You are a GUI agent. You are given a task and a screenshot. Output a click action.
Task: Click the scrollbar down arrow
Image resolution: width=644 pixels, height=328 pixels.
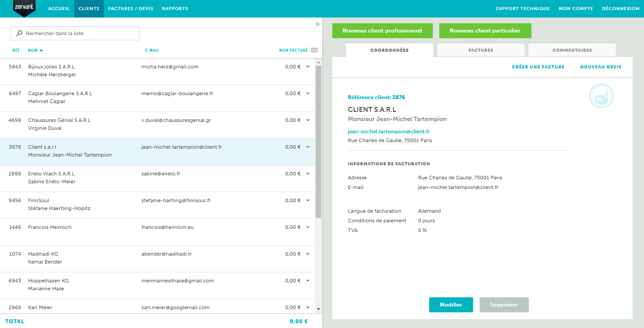tap(318, 309)
